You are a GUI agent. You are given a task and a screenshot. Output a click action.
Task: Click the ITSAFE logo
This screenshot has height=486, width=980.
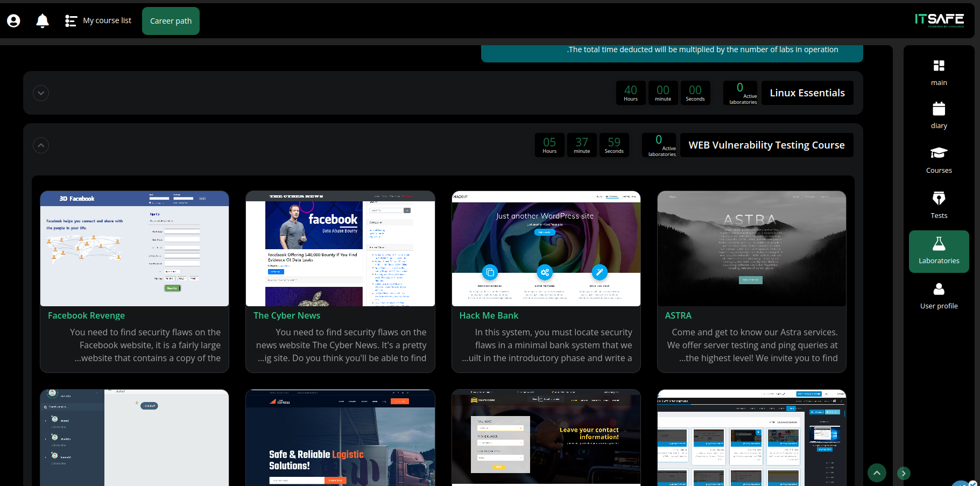(939, 20)
